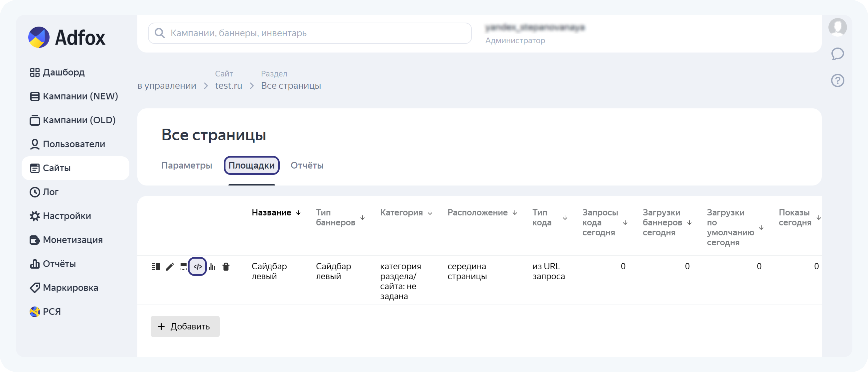Open bar chart statistics icon in row

212,267
